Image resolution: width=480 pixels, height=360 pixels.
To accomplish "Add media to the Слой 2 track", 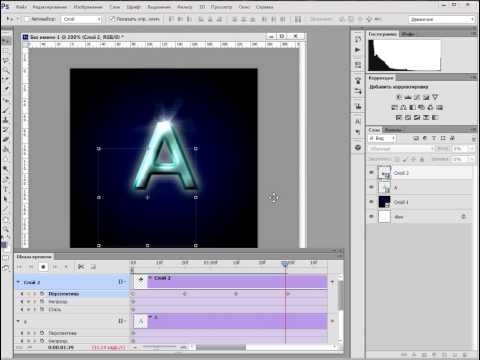I will click(332, 282).
